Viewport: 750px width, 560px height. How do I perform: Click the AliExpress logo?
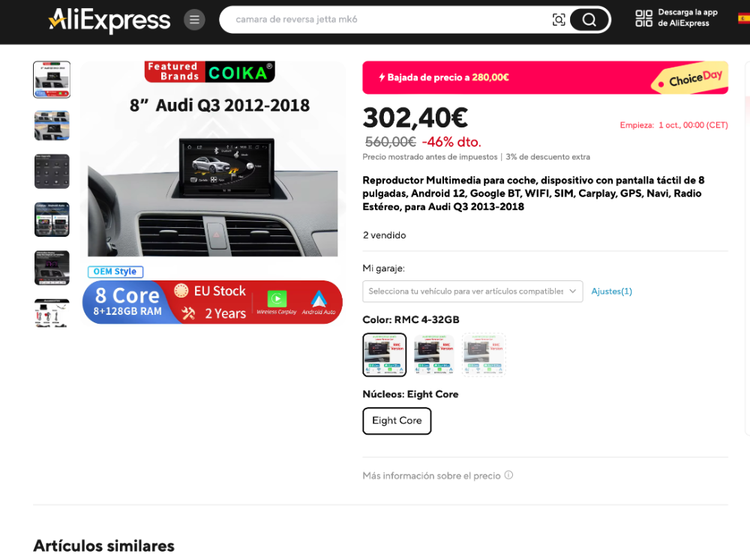tap(109, 19)
